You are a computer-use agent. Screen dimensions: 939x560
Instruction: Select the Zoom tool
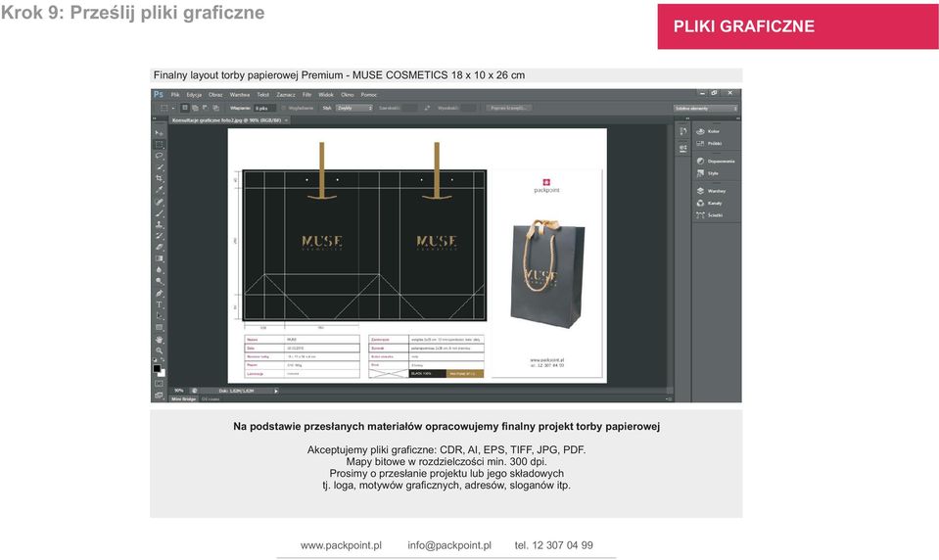point(159,350)
